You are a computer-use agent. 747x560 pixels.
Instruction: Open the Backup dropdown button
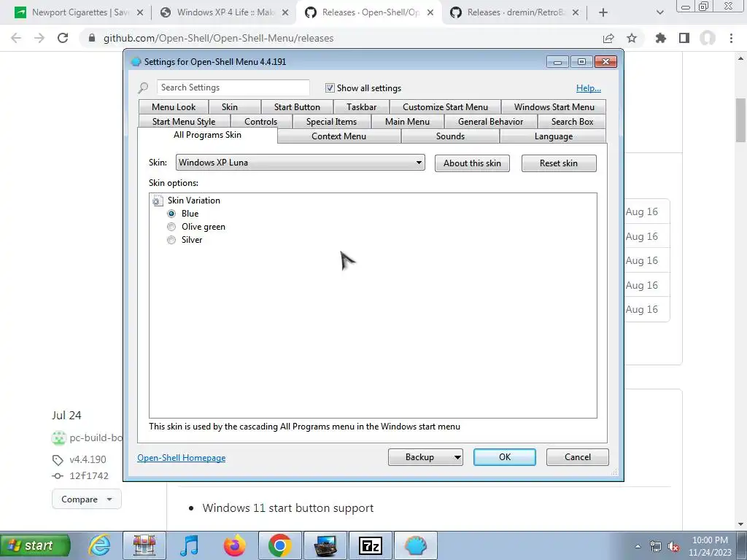[x=425, y=457]
